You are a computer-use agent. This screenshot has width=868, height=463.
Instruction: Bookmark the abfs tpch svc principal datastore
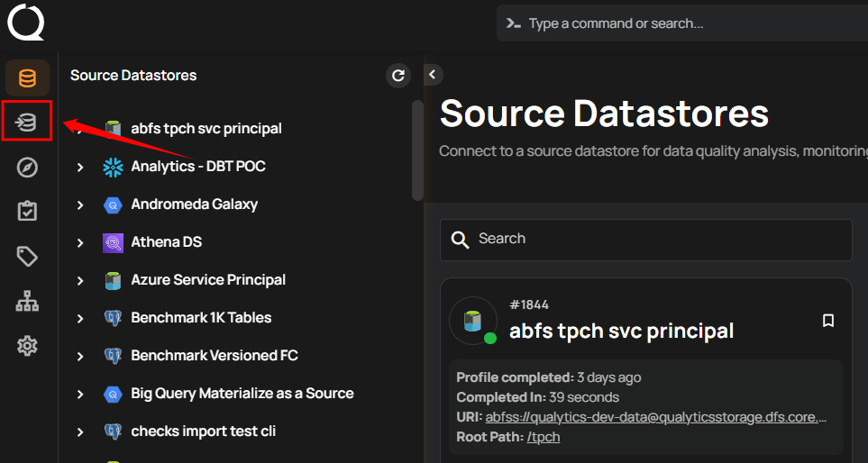coord(828,321)
